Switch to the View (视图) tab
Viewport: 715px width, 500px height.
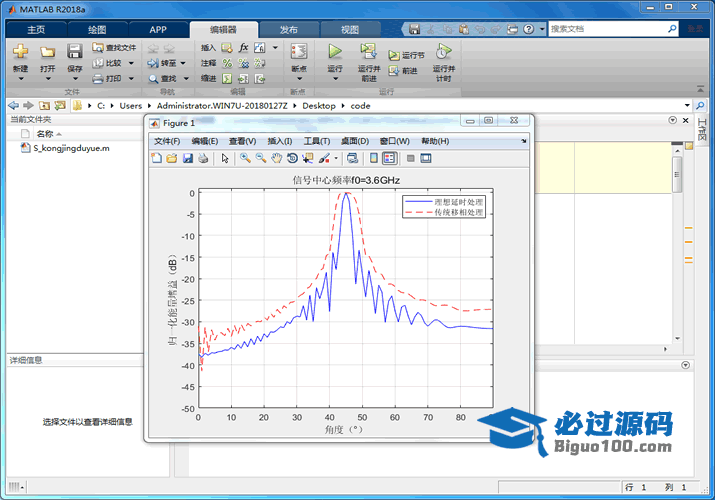(350, 30)
